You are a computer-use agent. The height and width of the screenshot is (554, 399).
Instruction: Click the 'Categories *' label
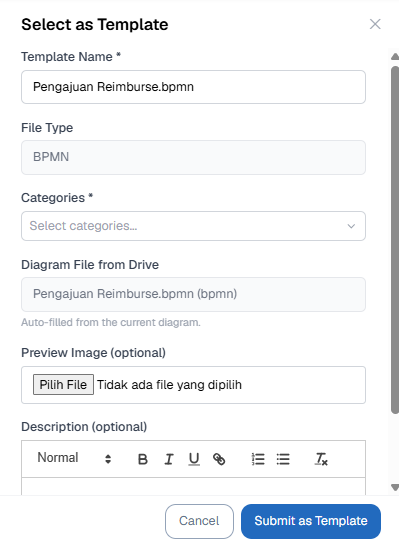(x=57, y=198)
